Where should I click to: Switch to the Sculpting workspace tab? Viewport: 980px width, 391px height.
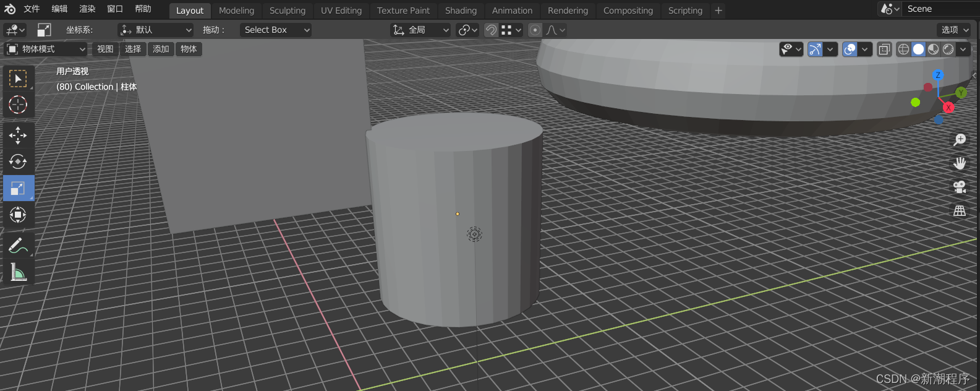pos(288,11)
